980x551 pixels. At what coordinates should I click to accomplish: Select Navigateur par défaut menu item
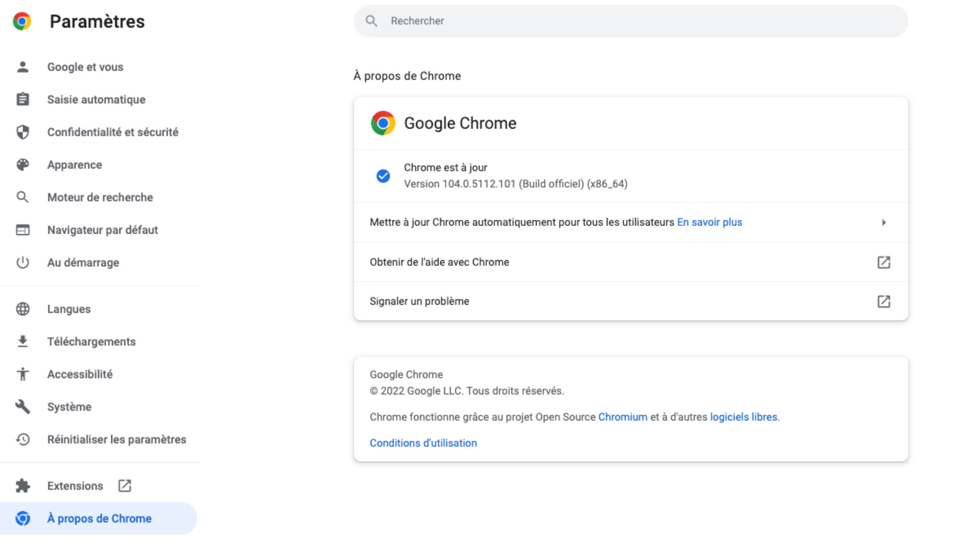point(103,230)
